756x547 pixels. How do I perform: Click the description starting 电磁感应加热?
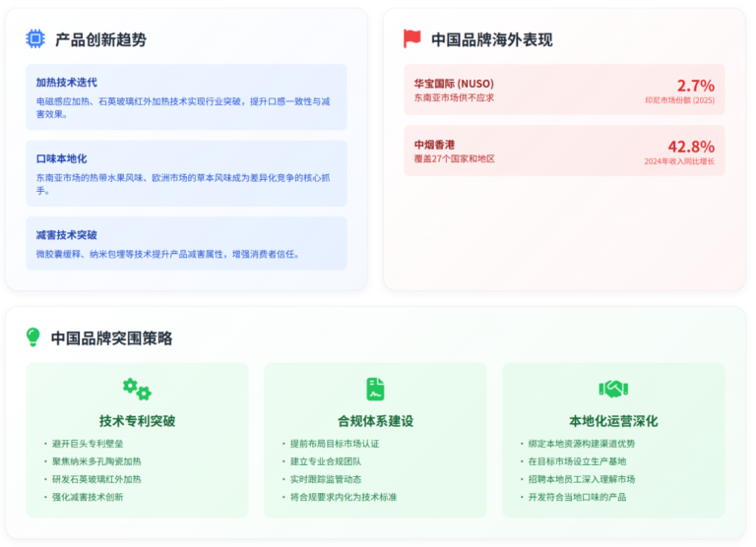pyautogui.click(x=183, y=108)
